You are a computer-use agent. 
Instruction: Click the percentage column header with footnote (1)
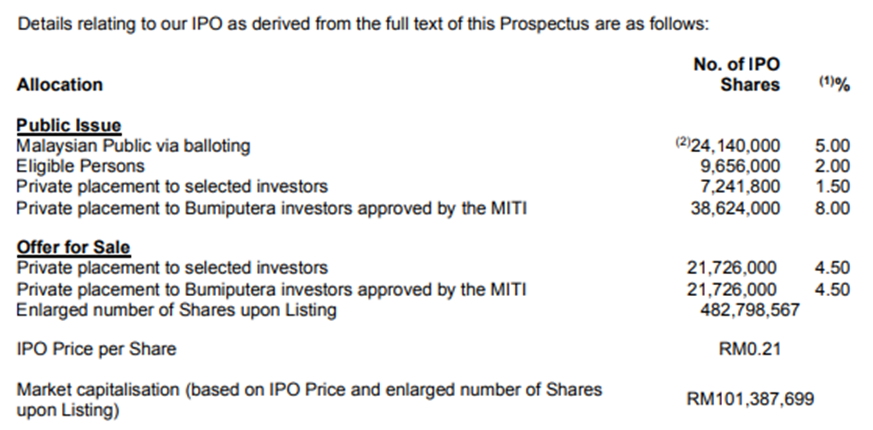(x=833, y=85)
